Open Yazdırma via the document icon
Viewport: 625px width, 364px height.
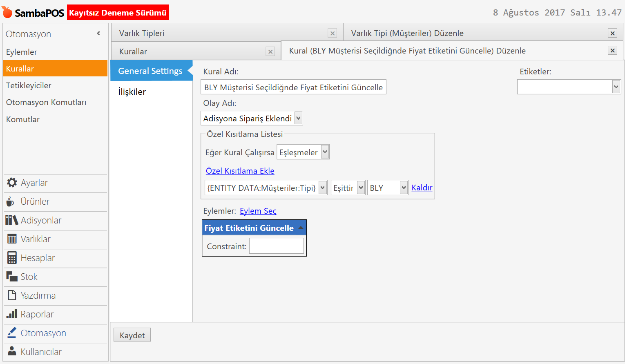tap(12, 295)
